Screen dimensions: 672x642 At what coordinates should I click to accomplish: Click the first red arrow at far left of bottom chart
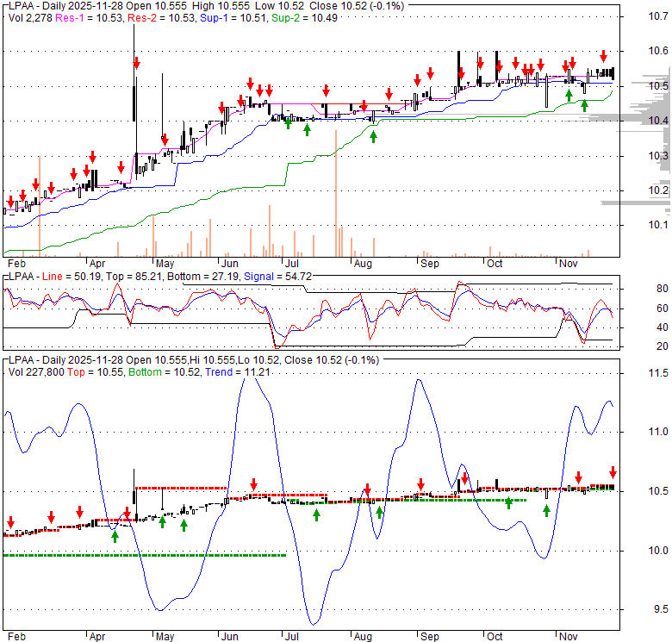[11, 523]
